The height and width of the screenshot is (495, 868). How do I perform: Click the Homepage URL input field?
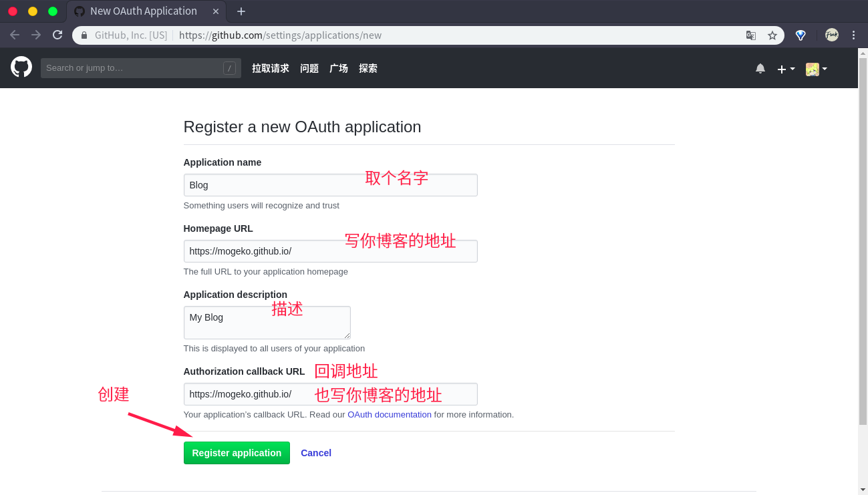(331, 251)
